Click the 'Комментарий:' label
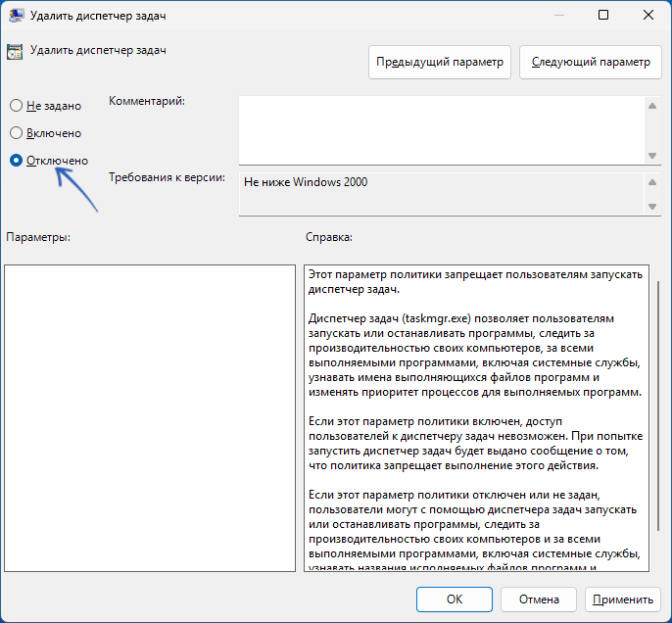672x623 pixels. tap(147, 101)
